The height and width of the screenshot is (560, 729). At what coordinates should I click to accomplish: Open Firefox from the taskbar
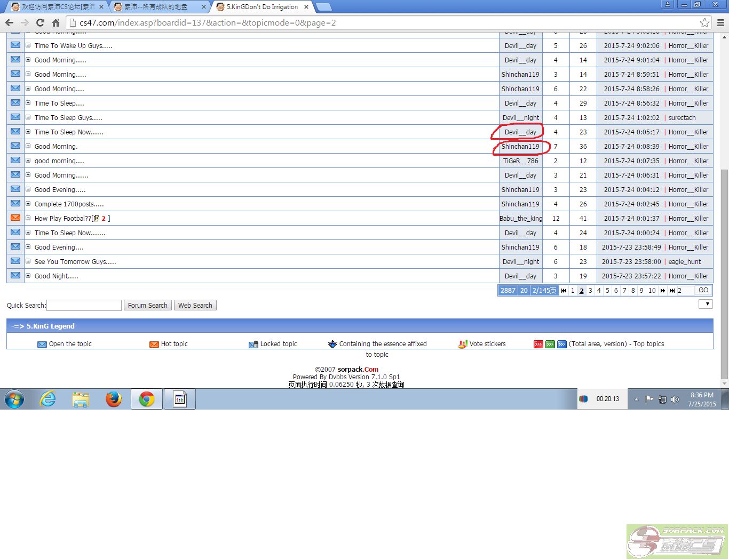[113, 399]
